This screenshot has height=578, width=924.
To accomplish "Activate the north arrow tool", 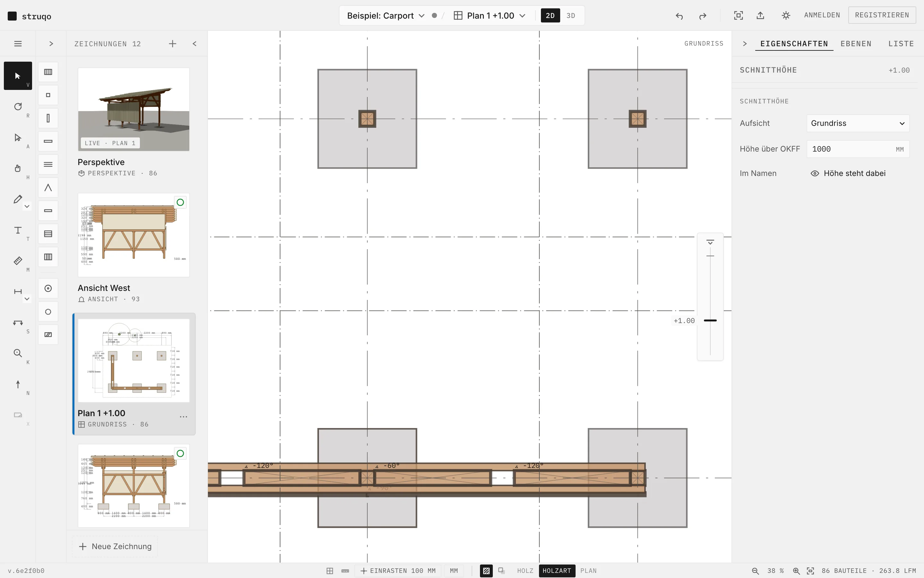I will pyautogui.click(x=18, y=384).
